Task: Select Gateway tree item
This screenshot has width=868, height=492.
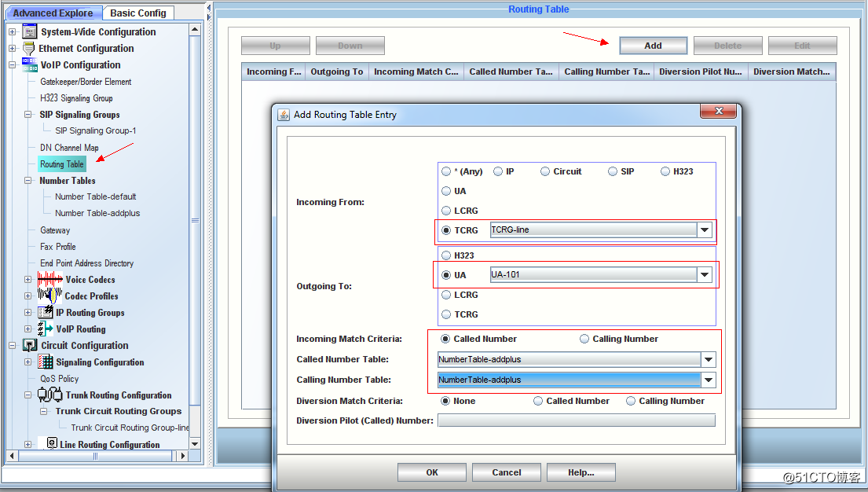Action: 55,230
